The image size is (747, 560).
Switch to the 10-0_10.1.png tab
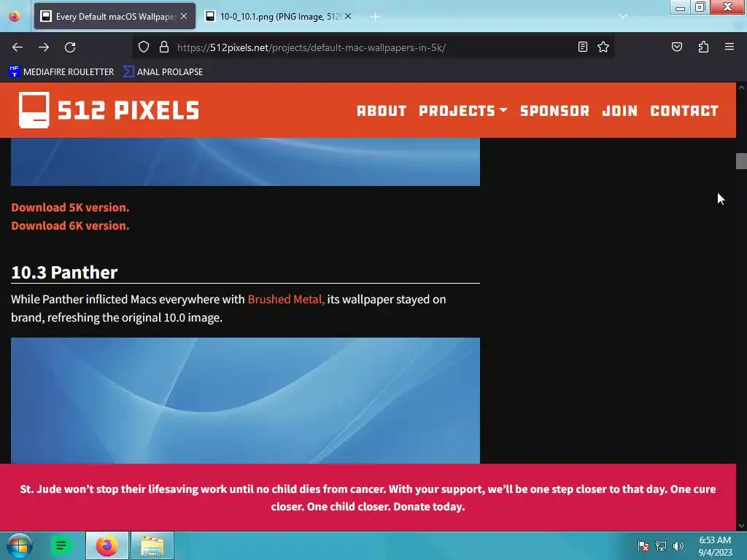279,16
